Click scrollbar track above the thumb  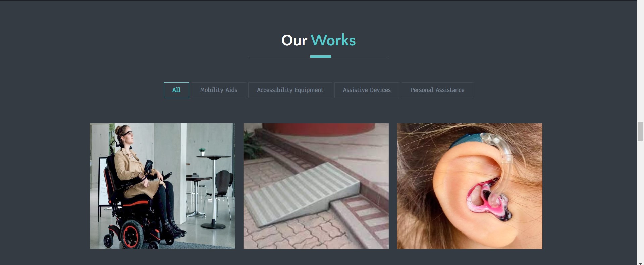[640, 60]
